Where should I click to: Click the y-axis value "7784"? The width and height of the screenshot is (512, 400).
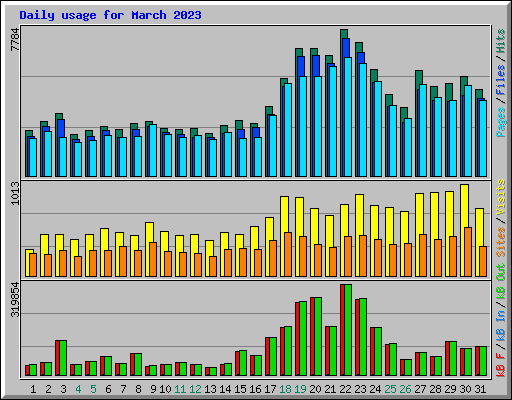pyautogui.click(x=15, y=40)
